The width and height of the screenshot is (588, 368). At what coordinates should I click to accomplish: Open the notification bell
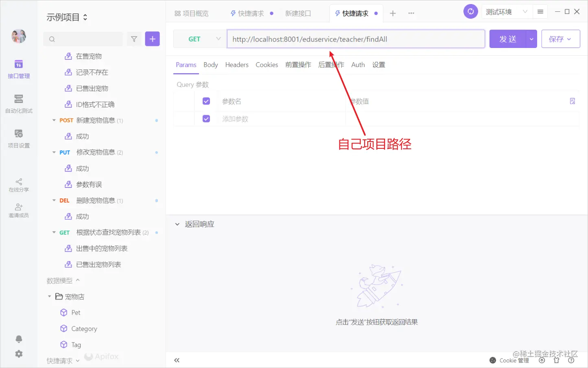click(18, 339)
